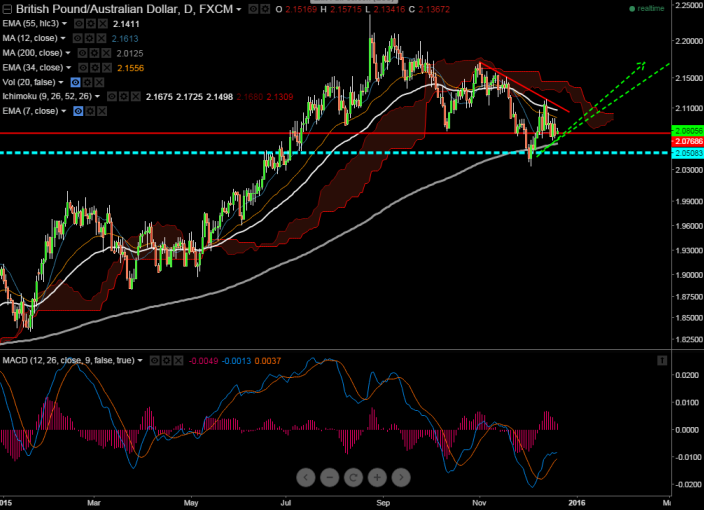Remove the MACD indicator pane
The height and width of the screenshot is (510, 704).
point(179,361)
